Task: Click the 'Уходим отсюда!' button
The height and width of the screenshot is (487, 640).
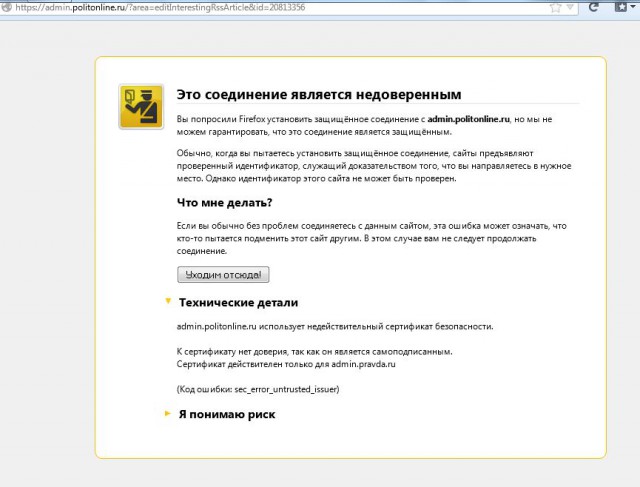Action: [x=223, y=274]
